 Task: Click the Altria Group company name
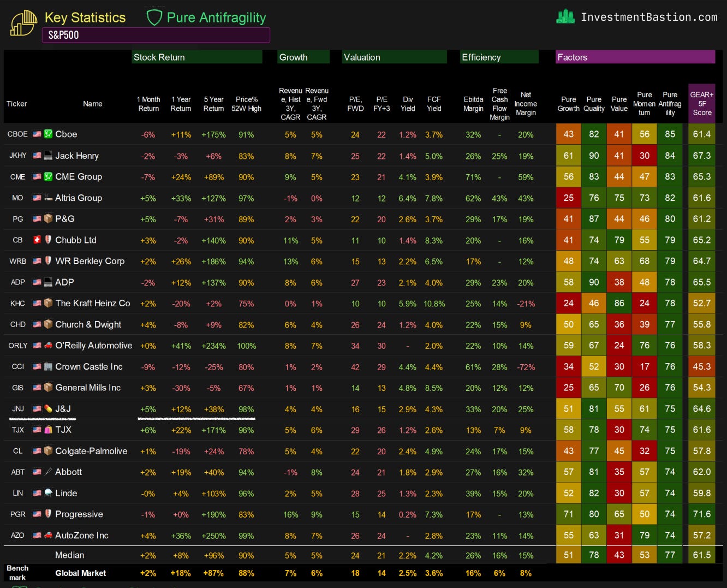pos(79,198)
